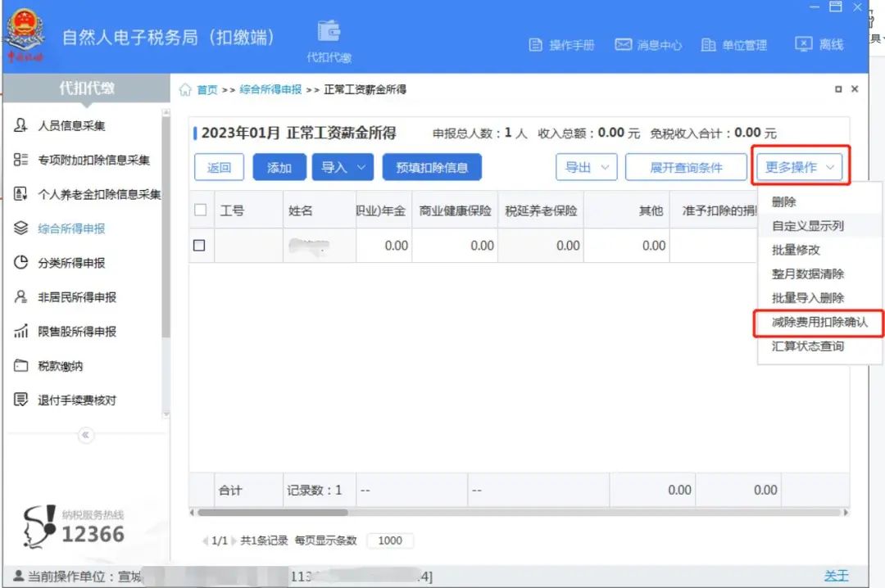This screenshot has width=885, height=588.
Task: Click the 返回 button
Action: 219,168
